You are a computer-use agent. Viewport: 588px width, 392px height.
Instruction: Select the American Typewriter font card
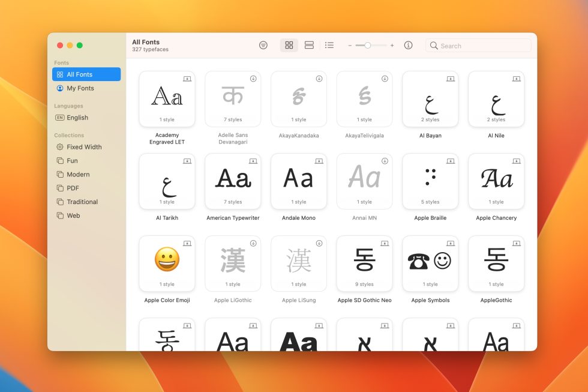[233, 181]
